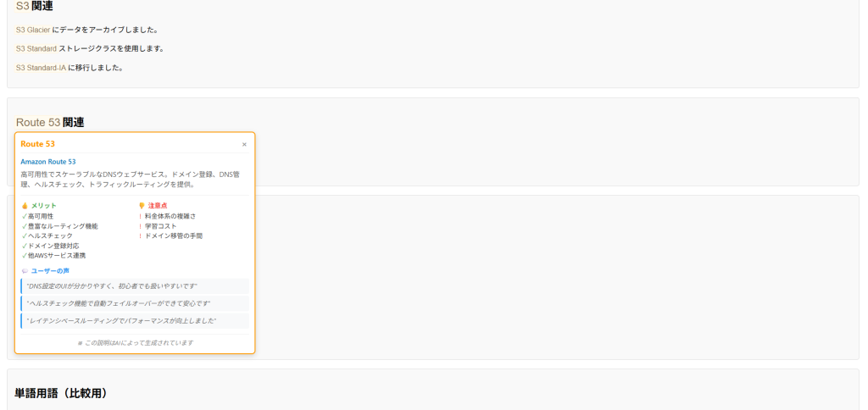This screenshot has height=410, width=868.
Task: Click the S3 Standard highlighted term
Action: pyautogui.click(x=36, y=48)
